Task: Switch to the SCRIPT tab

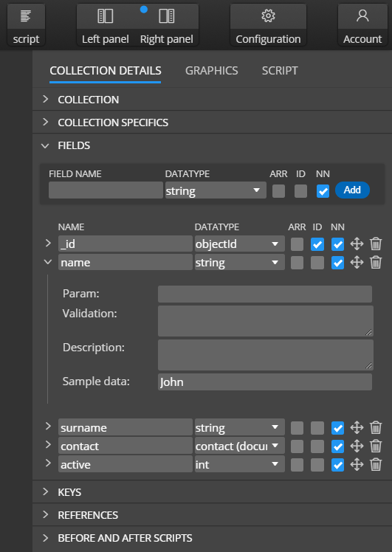Action: [280, 71]
